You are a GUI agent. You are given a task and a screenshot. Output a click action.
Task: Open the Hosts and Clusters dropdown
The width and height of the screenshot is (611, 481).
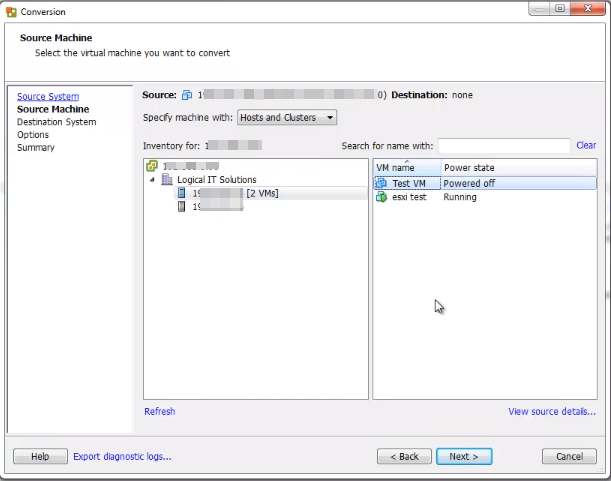click(287, 117)
